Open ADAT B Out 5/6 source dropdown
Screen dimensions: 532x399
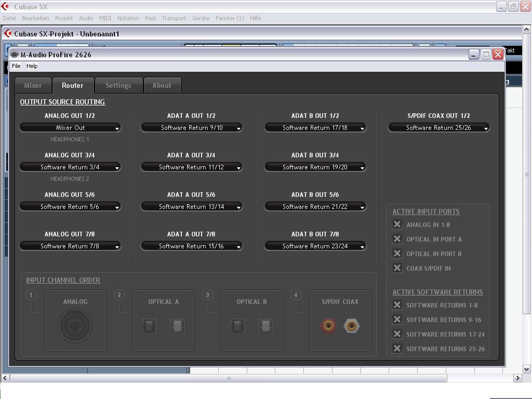[x=315, y=207]
